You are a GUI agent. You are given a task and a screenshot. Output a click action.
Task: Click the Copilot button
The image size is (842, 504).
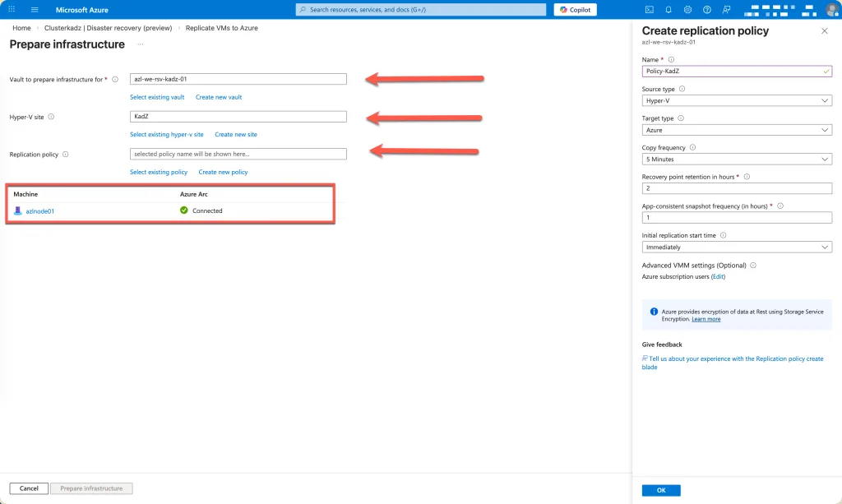coord(576,10)
